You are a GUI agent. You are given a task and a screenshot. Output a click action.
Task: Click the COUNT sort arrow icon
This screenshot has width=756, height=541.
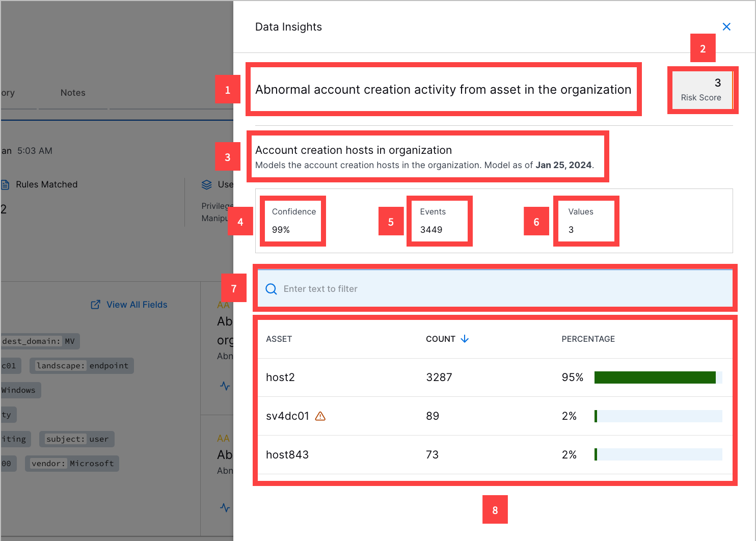tap(465, 339)
